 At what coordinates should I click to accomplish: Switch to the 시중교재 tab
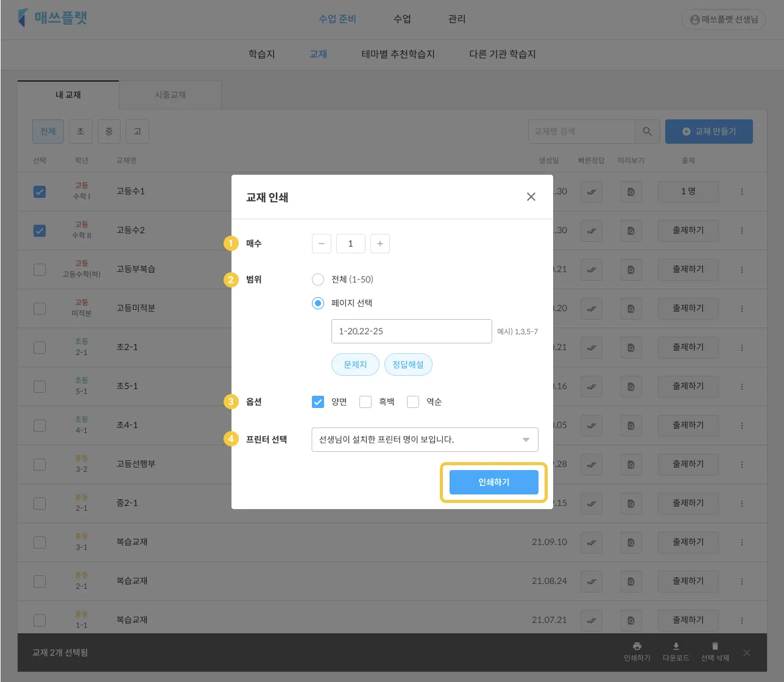pos(170,95)
